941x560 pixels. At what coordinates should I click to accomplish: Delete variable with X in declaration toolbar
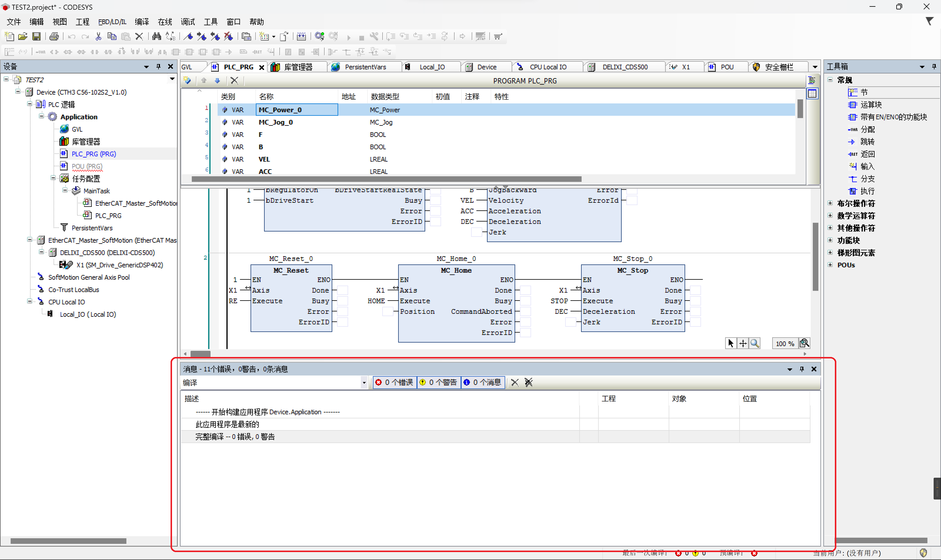click(x=234, y=81)
